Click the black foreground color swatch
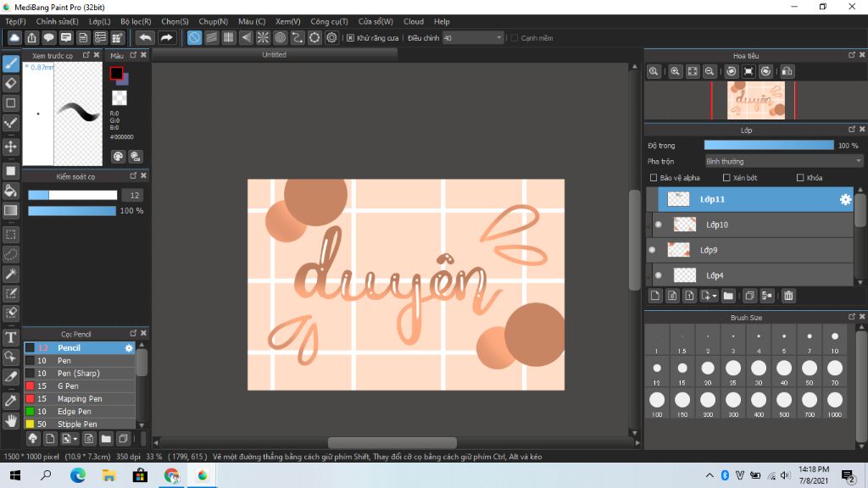Image resolution: width=868 pixels, height=488 pixels. (x=116, y=73)
